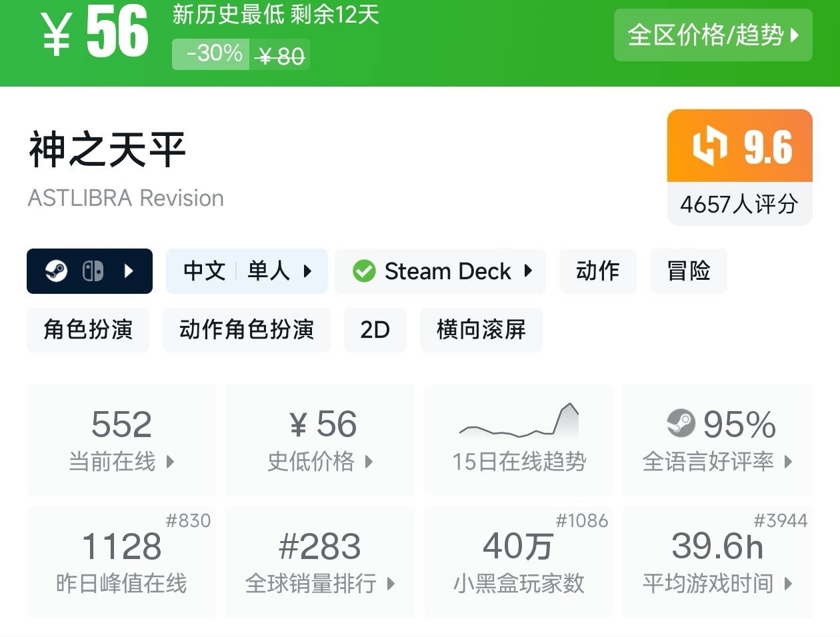View 全球销量排行 global sales ranking
The width and height of the screenshot is (840, 637).
[x=320, y=562]
